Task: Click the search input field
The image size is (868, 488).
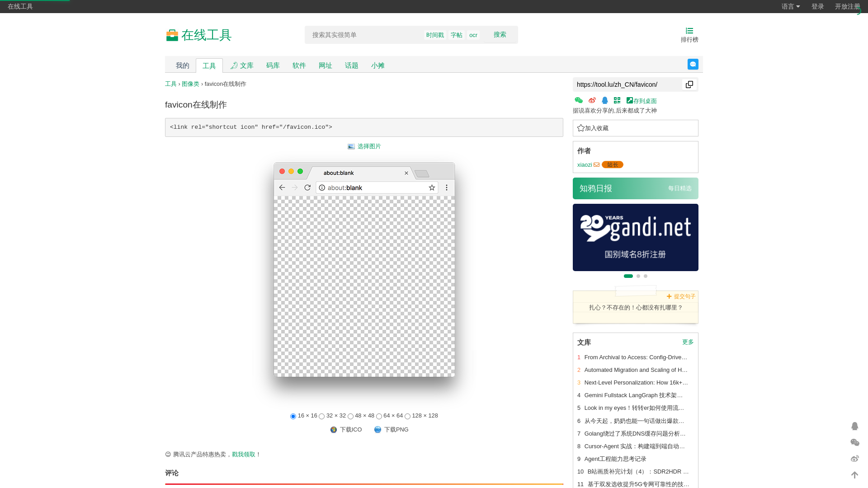Action: pos(364,35)
